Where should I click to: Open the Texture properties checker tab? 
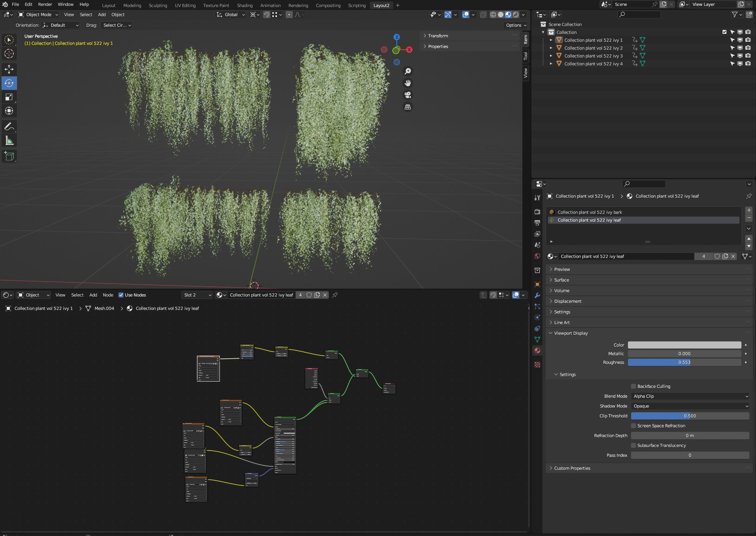pyautogui.click(x=537, y=365)
